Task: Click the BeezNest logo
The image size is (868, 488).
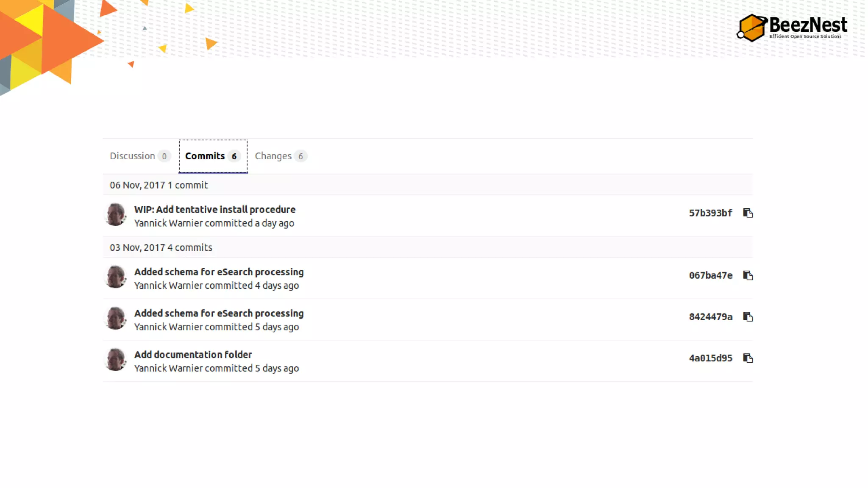Action: click(x=792, y=28)
